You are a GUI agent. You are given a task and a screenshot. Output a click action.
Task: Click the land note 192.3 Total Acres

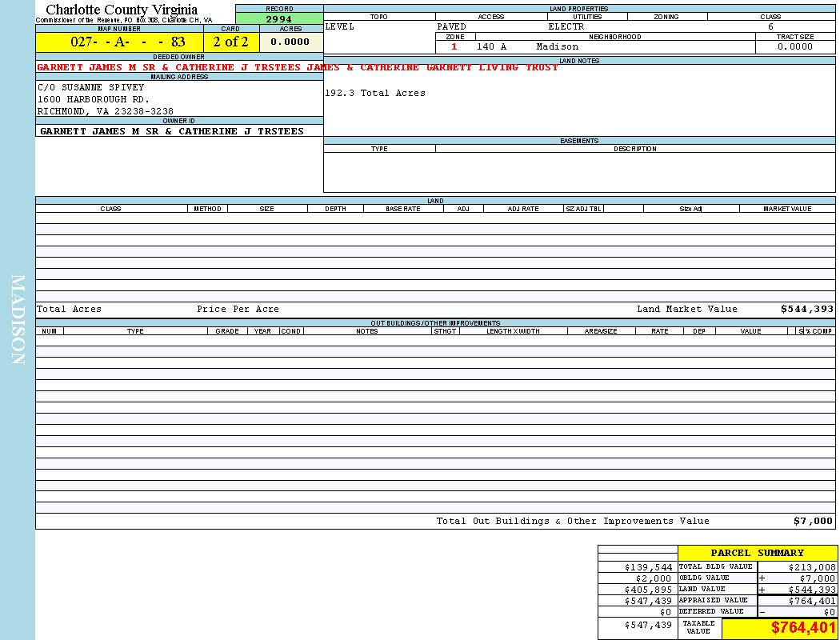click(x=375, y=93)
